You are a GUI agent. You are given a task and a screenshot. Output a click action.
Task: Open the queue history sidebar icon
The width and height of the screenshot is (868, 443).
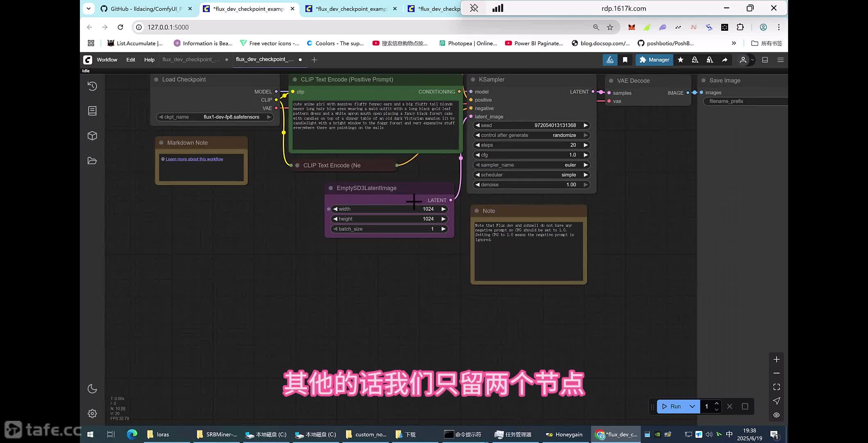[92, 86]
